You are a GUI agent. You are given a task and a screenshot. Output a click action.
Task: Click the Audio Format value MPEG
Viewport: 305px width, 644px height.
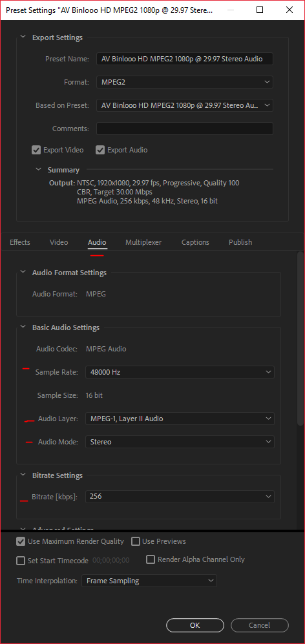[96, 294]
